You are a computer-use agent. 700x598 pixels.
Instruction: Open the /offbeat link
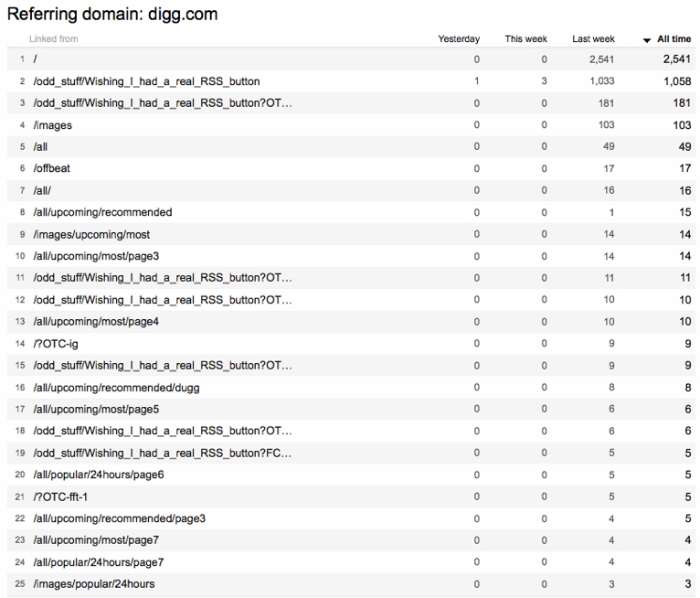[52, 168]
